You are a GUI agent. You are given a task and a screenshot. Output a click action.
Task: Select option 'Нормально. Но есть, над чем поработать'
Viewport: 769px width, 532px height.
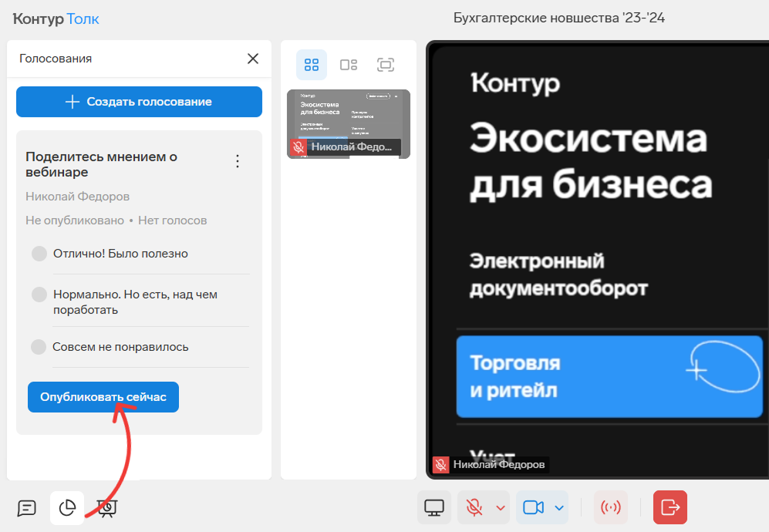tap(39, 295)
